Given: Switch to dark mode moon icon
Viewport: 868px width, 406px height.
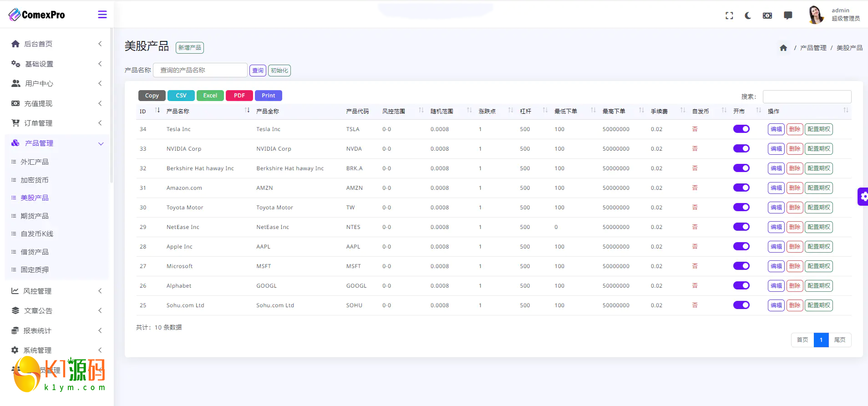Looking at the screenshot, I should point(748,15).
